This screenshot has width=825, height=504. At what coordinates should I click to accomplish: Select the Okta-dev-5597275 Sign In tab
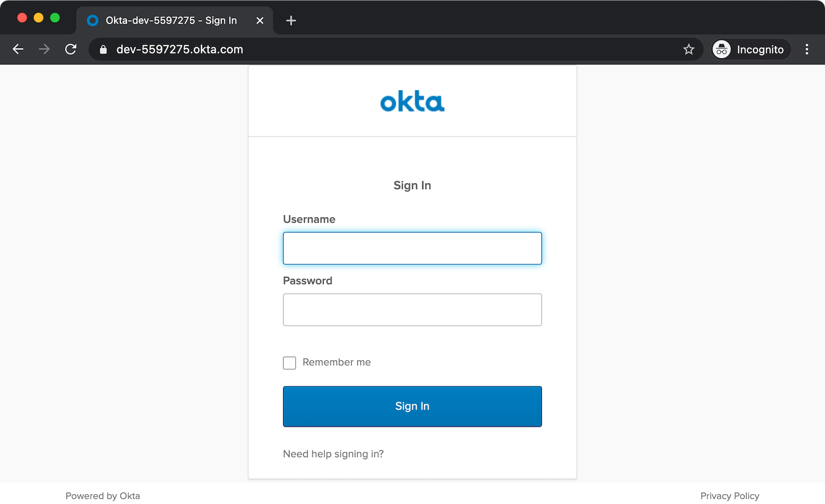tap(171, 21)
